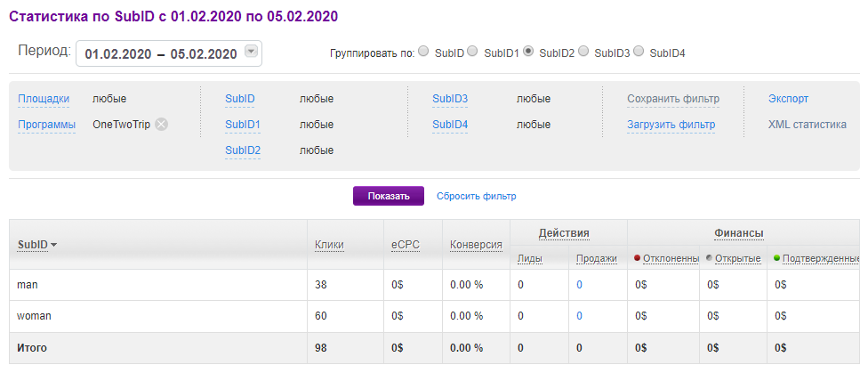The height and width of the screenshot is (373, 868).
Task: Open the Площадки filter
Action: click(x=44, y=99)
